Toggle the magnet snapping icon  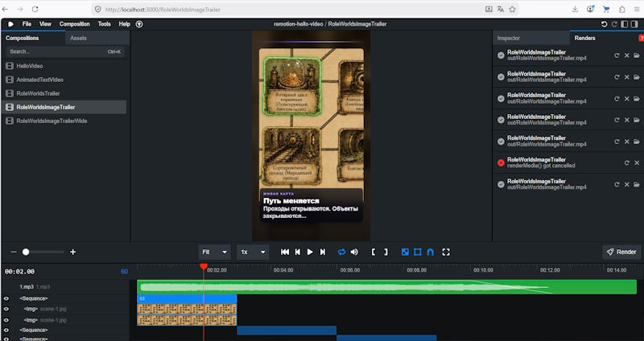point(430,252)
